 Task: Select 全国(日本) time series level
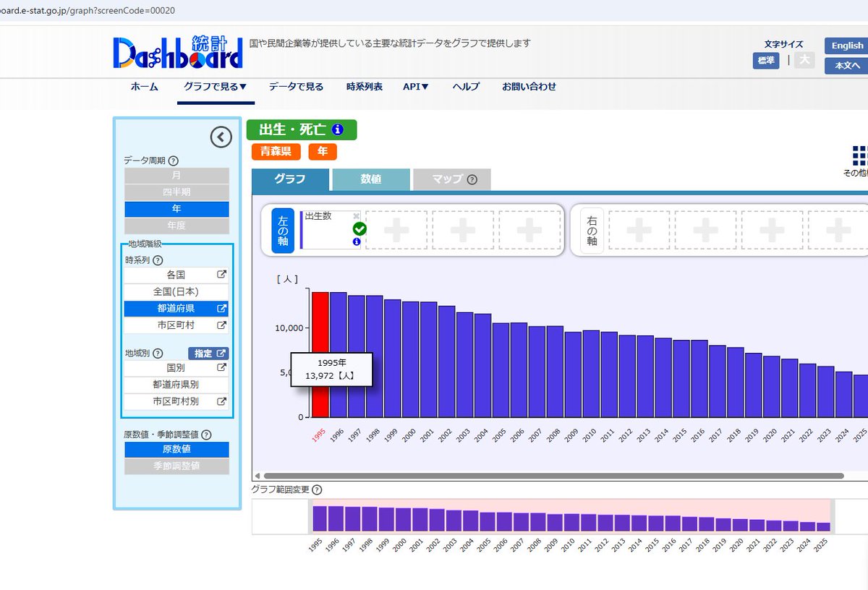pyautogui.click(x=176, y=292)
